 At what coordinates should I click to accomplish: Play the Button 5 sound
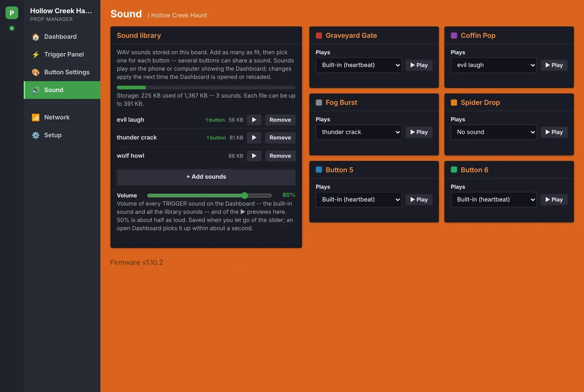coord(419,200)
